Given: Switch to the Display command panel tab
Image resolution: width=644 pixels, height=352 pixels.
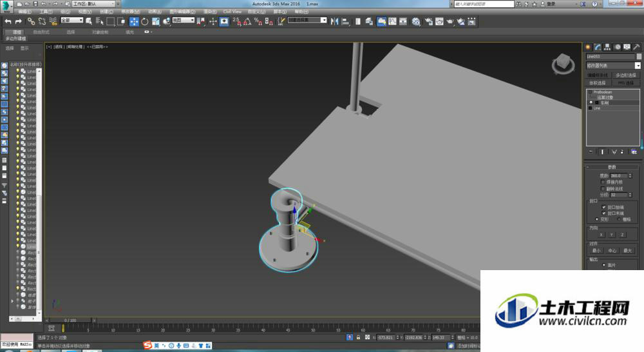Looking at the screenshot, I should (x=627, y=47).
